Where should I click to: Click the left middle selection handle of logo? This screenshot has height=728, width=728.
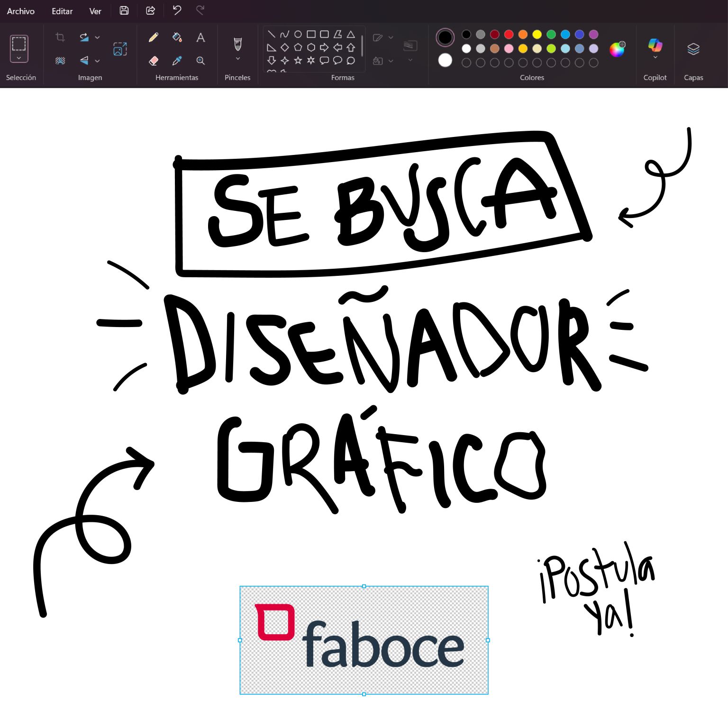[x=240, y=640]
